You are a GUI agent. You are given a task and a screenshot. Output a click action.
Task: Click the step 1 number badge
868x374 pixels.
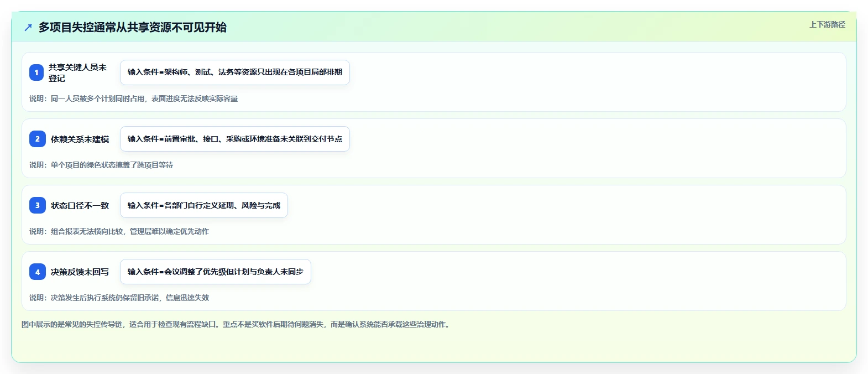click(36, 72)
